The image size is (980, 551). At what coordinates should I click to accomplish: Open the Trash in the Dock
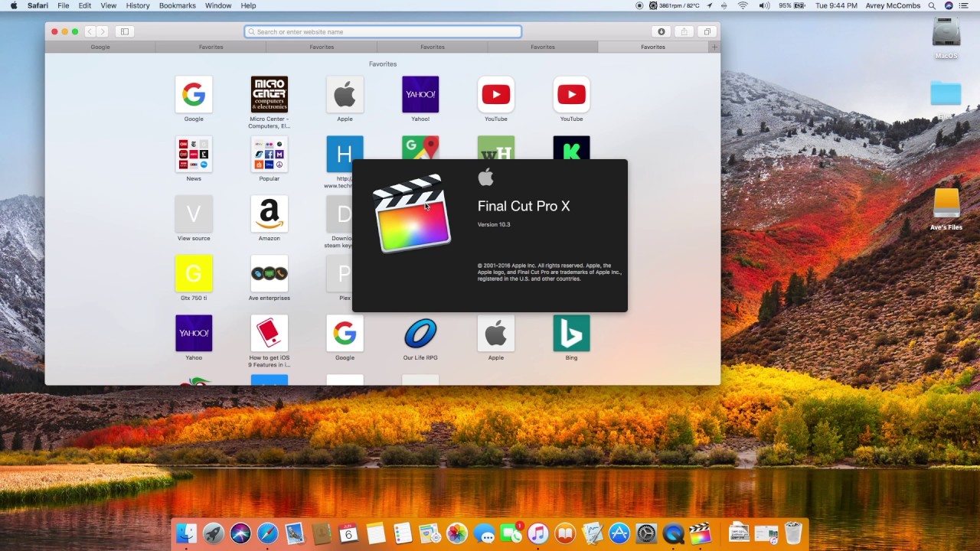793,533
